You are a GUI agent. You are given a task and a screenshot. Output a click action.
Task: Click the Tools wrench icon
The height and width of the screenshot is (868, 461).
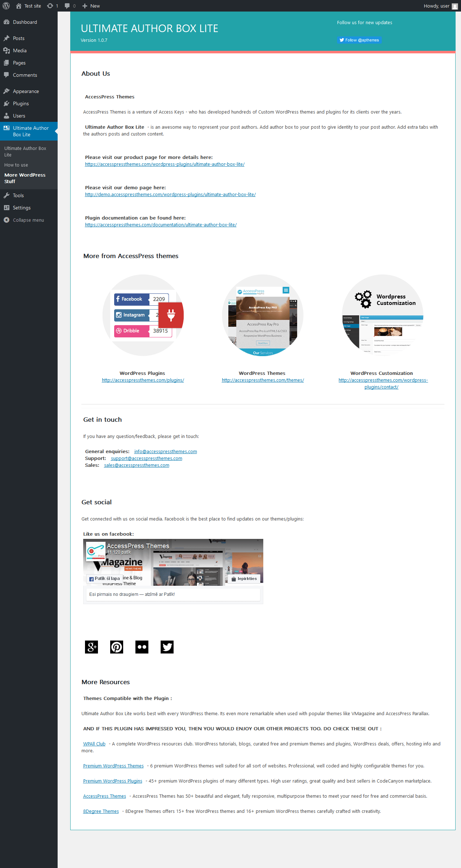coord(6,195)
